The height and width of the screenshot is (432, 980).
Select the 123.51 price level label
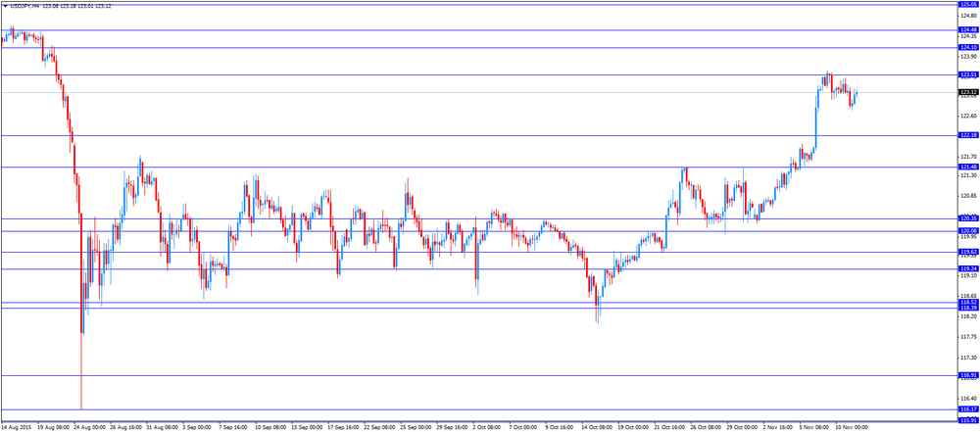click(x=968, y=74)
